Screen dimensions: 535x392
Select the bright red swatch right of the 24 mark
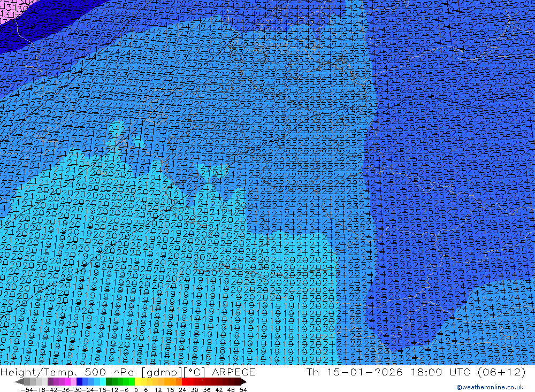click(x=185, y=382)
